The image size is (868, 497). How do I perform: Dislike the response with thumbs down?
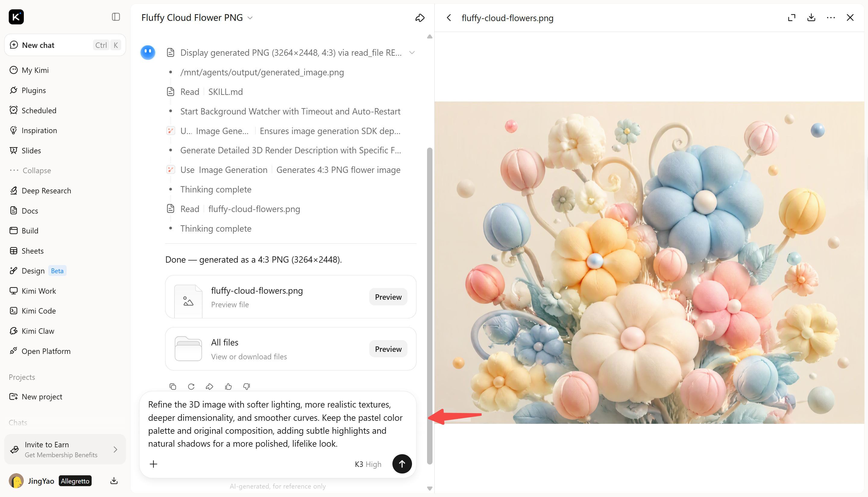click(247, 386)
